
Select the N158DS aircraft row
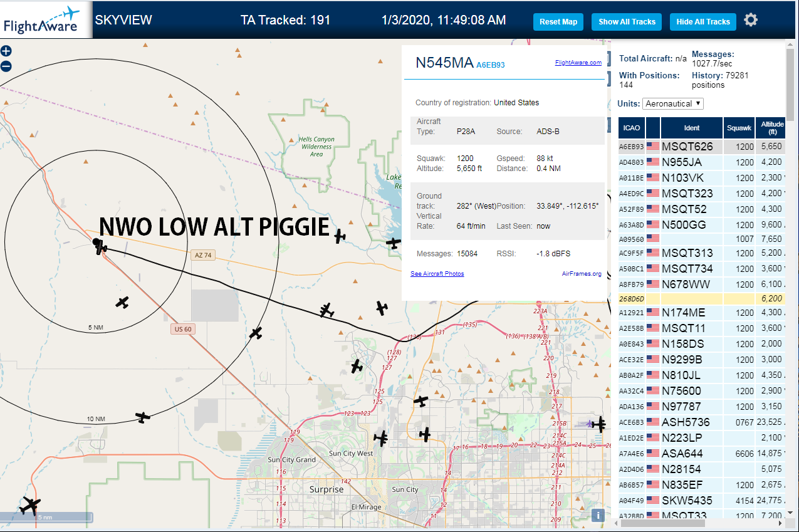pos(702,344)
